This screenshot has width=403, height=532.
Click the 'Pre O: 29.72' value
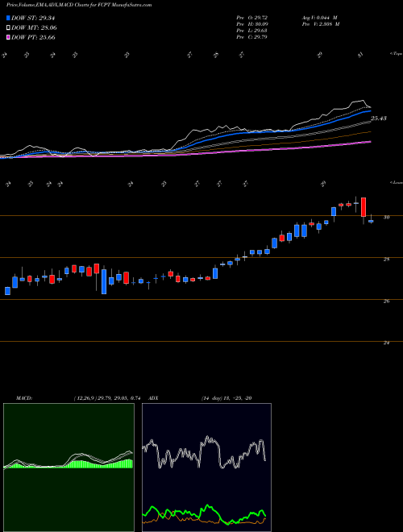tap(251, 18)
